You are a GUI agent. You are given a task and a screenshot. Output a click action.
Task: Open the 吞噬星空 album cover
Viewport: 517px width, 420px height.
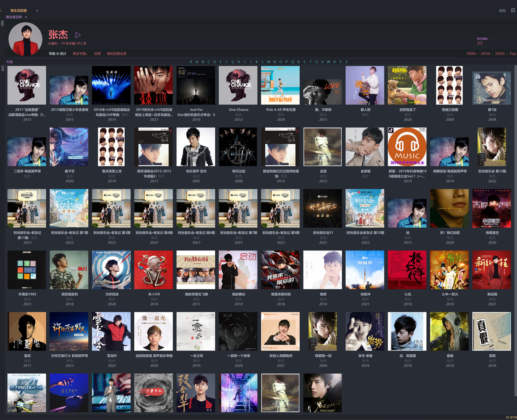[492, 208]
